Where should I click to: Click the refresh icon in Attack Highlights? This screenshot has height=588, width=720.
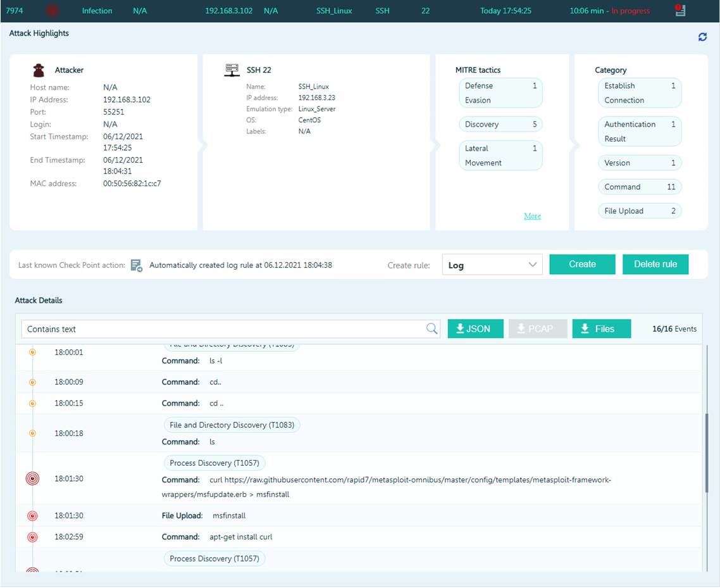[x=702, y=37]
